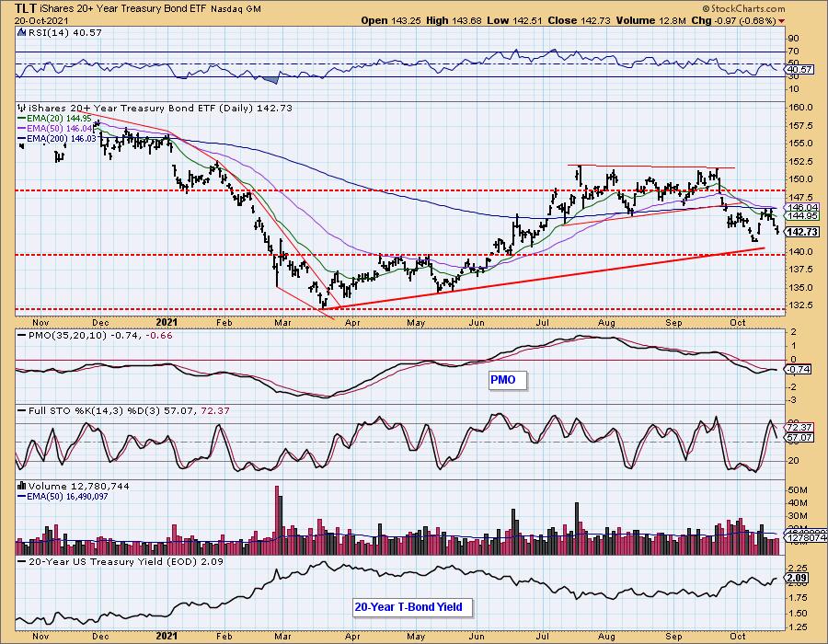Click the green EMA(20) line swatch

click(22, 119)
